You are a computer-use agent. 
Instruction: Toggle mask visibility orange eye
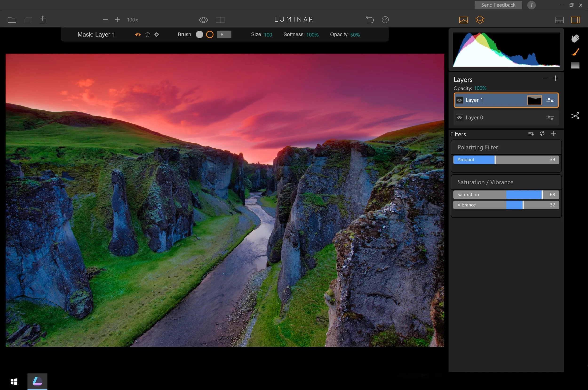point(138,35)
